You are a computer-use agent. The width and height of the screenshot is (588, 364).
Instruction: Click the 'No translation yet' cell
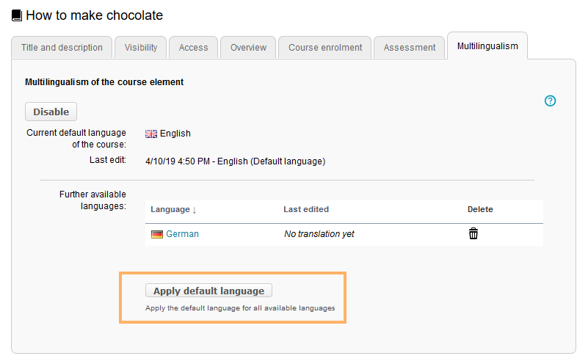(319, 234)
